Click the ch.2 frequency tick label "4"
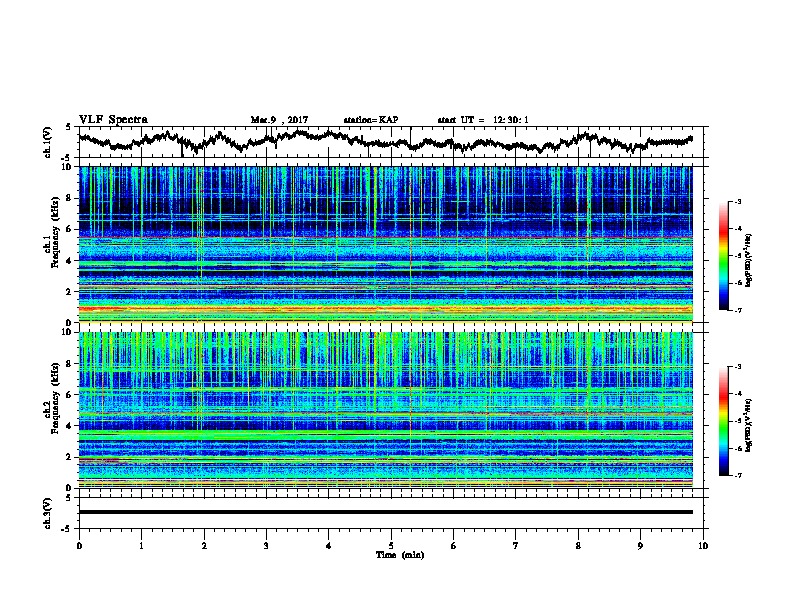This screenshot has width=792, height=612. [x=71, y=426]
